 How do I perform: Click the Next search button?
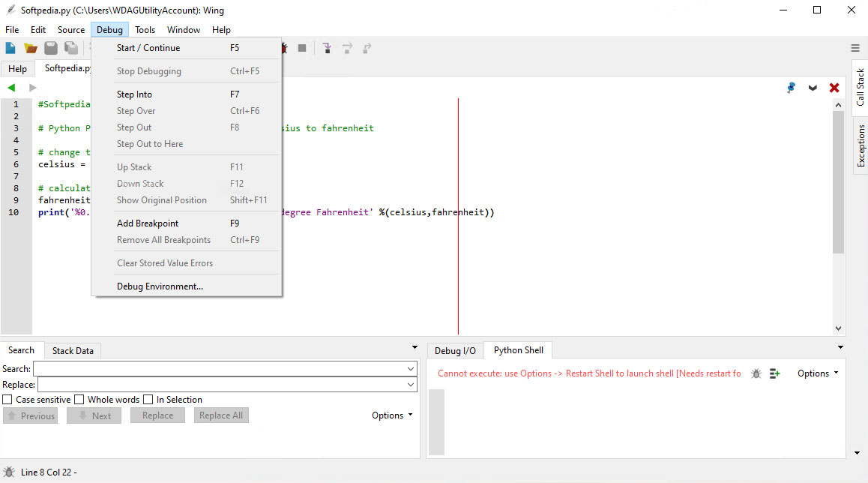[94, 415]
